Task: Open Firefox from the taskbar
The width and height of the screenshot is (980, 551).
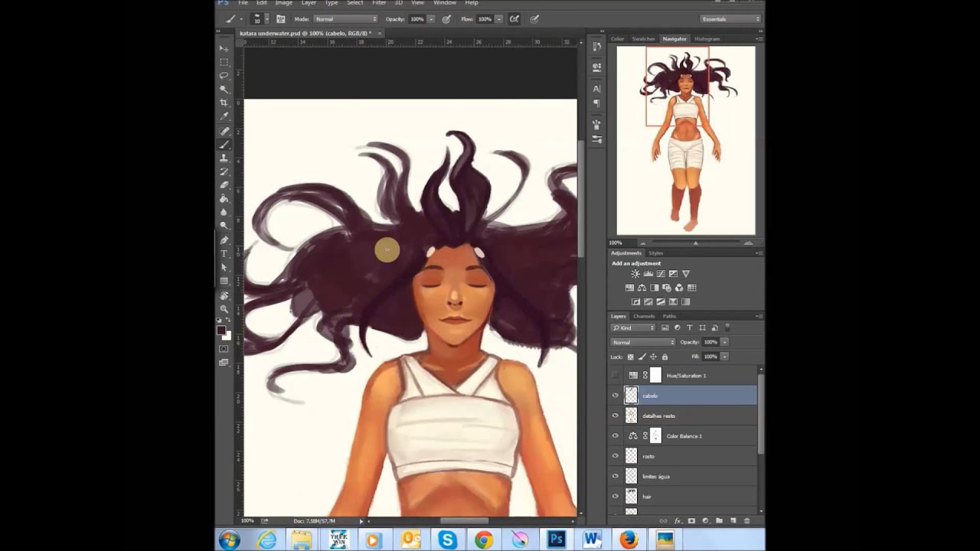Action: point(628,540)
